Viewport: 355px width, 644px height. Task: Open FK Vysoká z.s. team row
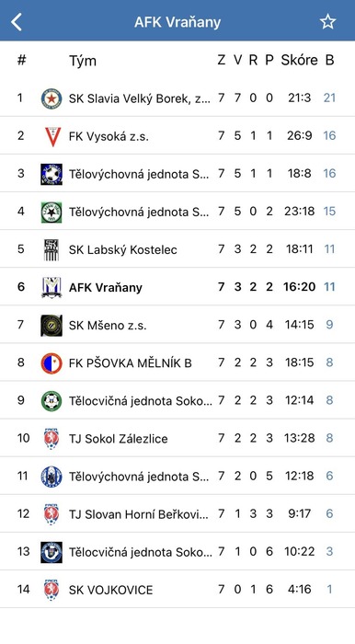coord(177,135)
